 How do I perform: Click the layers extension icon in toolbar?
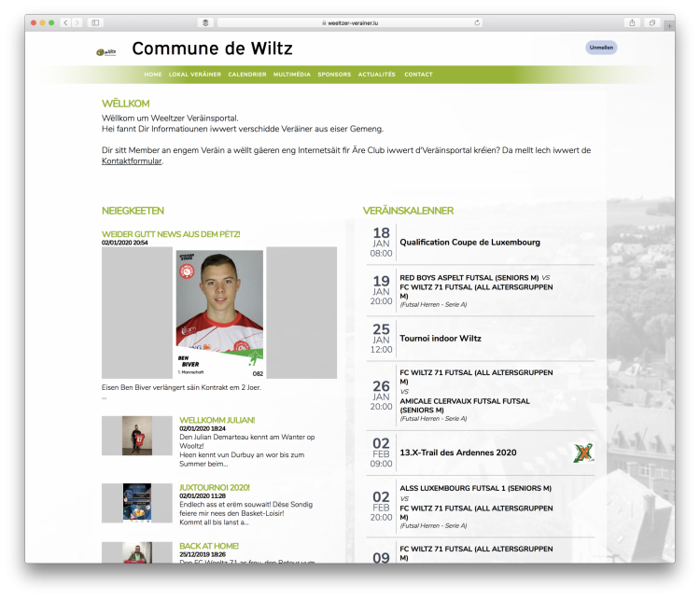(205, 22)
